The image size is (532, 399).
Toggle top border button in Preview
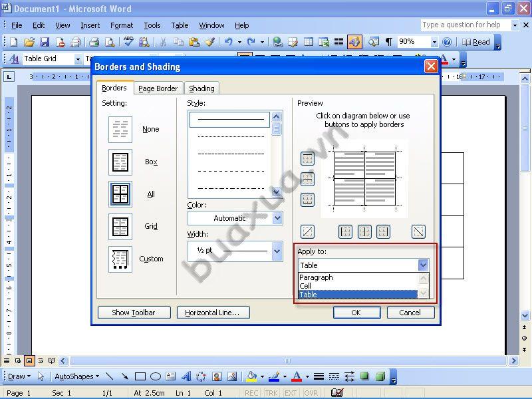pyautogui.click(x=307, y=158)
